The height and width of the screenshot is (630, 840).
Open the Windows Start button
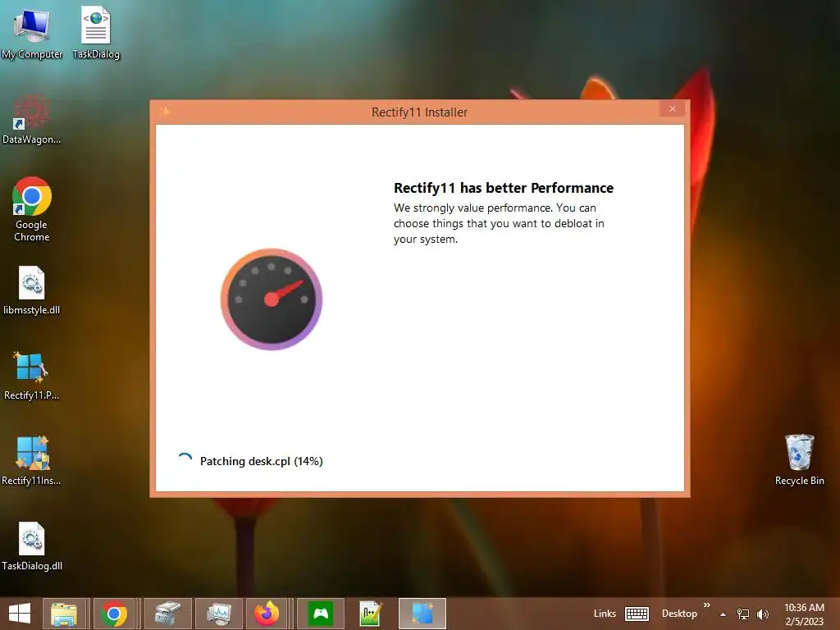point(20,614)
